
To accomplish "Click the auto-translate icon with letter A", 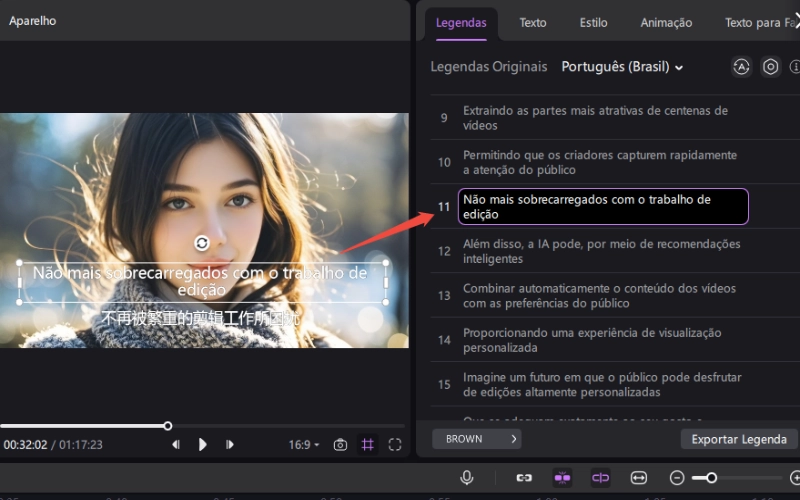I will pyautogui.click(x=741, y=67).
